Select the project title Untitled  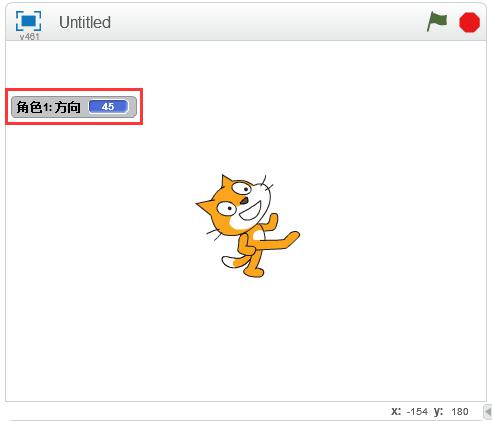pos(85,22)
